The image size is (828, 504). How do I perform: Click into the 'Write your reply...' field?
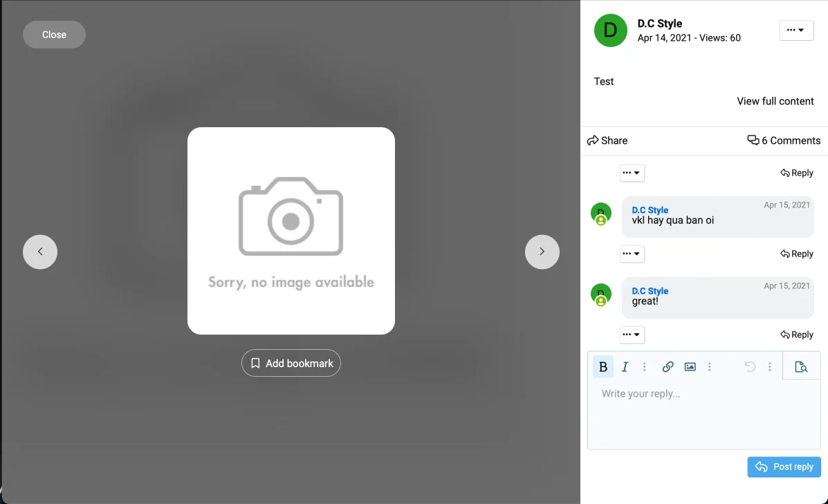703,415
